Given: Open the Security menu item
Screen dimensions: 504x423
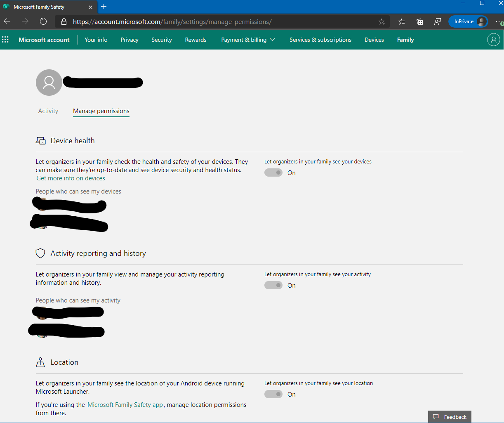Looking at the screenshot, I should click(162, 40).
